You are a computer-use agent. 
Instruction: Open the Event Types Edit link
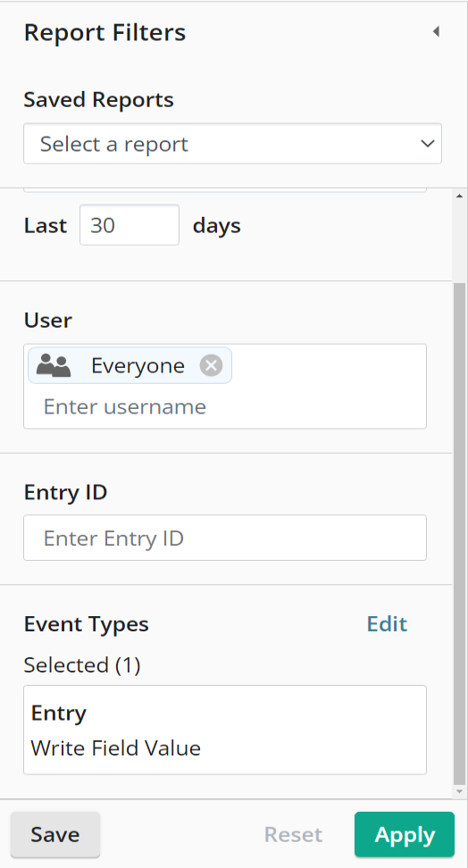(387, 624)
